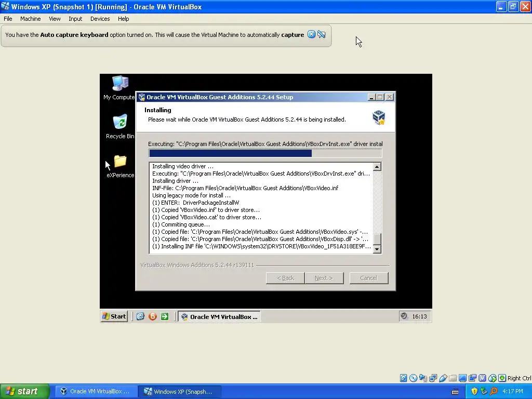Image resolution: width=532 pixels, height=399 pixels.
Task: Click mouse integration status icon
Action: coord(493,378)
